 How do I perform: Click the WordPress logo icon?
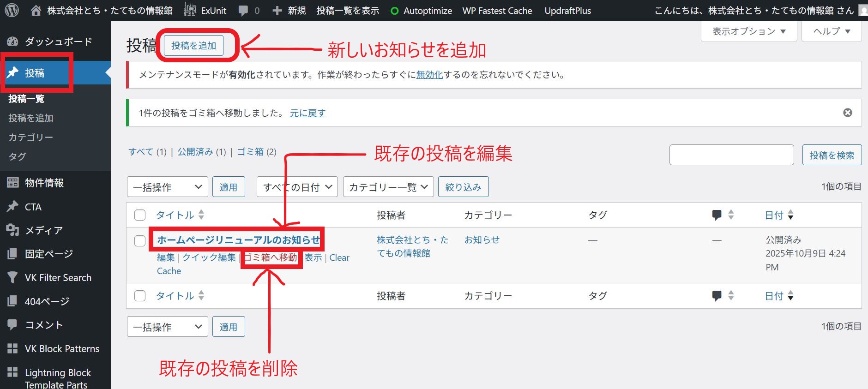click(x=12, y=10)
